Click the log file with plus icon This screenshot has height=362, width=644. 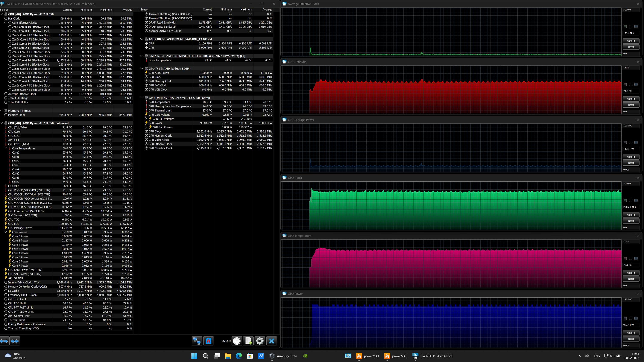[248, 341]
